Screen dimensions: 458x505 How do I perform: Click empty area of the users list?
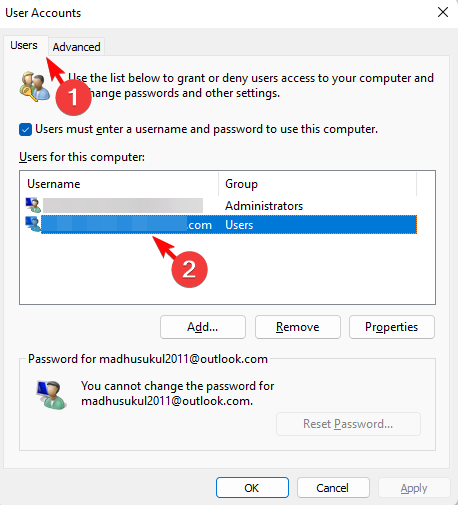click(x=227, y=270)
